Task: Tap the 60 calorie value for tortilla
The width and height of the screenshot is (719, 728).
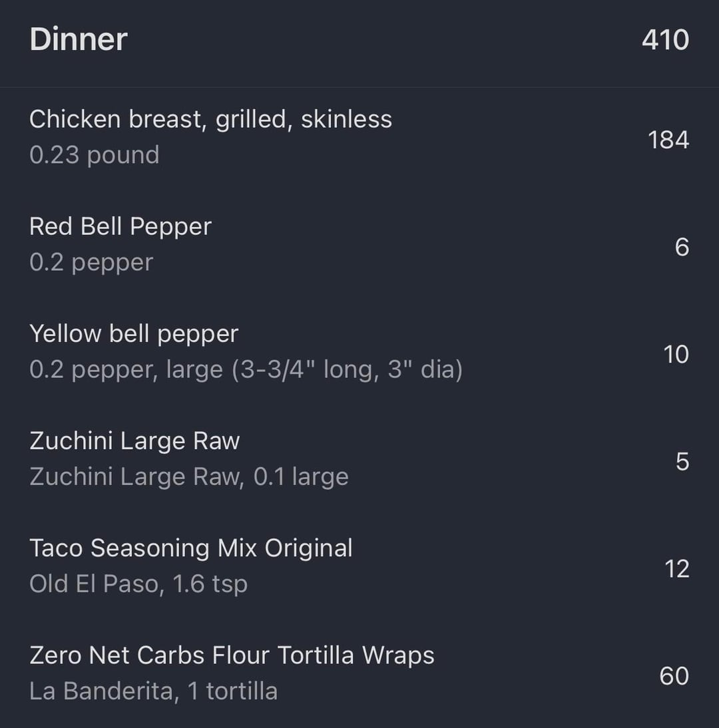Action: [x=674, y=676]
